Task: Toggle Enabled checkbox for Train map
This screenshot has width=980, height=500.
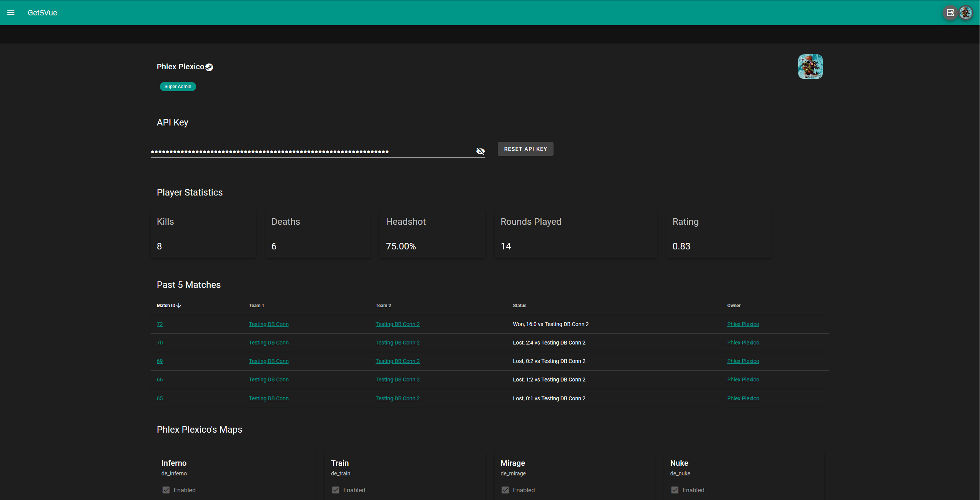Action: click(336, 490)
